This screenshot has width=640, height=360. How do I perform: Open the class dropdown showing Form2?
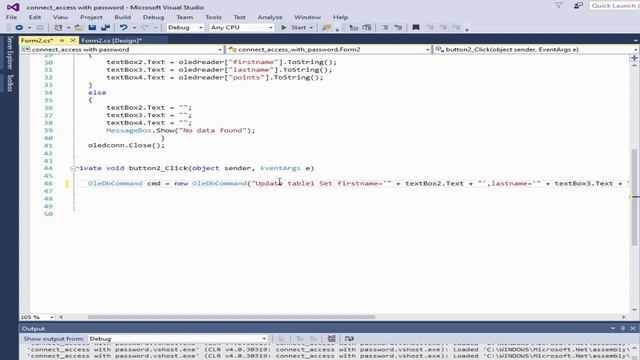click(x=329, y=49)
